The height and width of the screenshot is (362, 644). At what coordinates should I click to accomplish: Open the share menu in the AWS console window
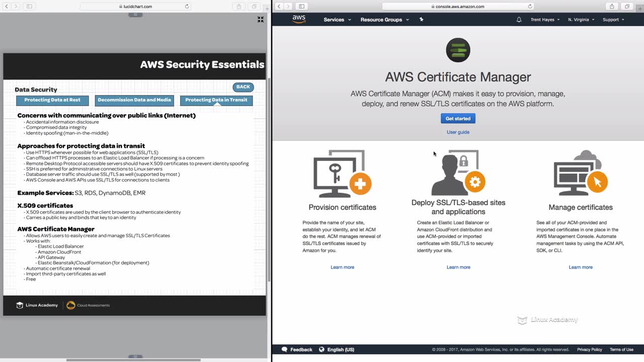click(x=612, y=7)
